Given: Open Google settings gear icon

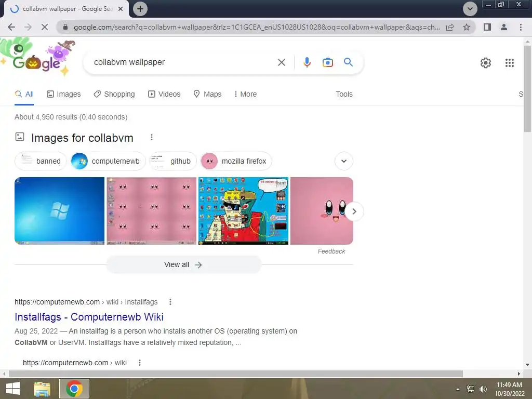Looking at the screenshot, I should (486, 63).
